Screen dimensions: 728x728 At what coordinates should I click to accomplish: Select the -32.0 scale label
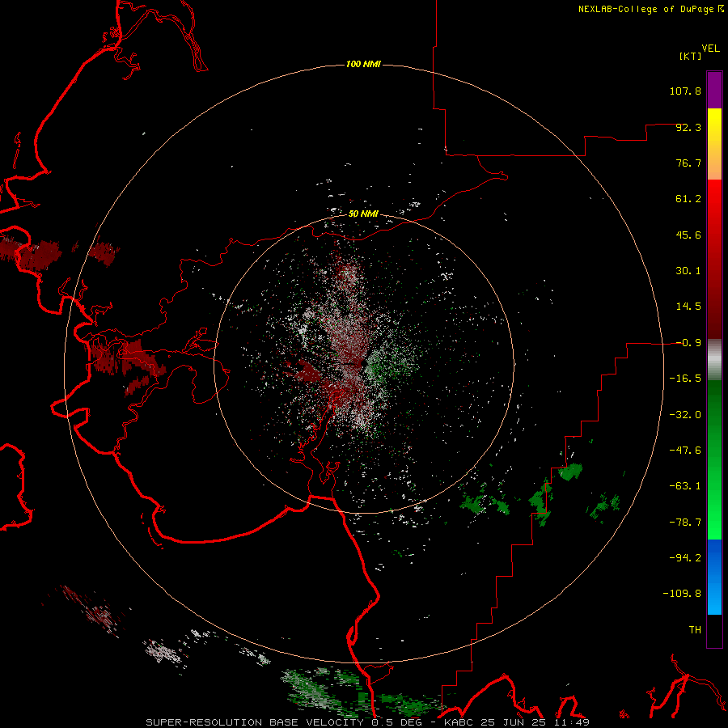pyautogui.click(x=685, y=415)
